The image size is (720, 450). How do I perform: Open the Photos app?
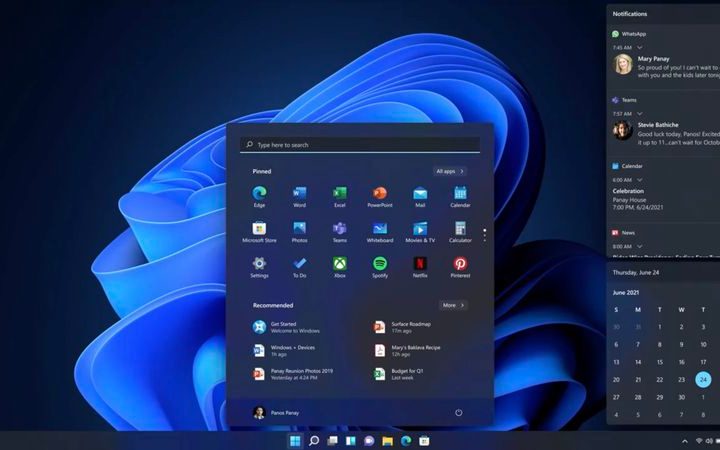(299, 232)
